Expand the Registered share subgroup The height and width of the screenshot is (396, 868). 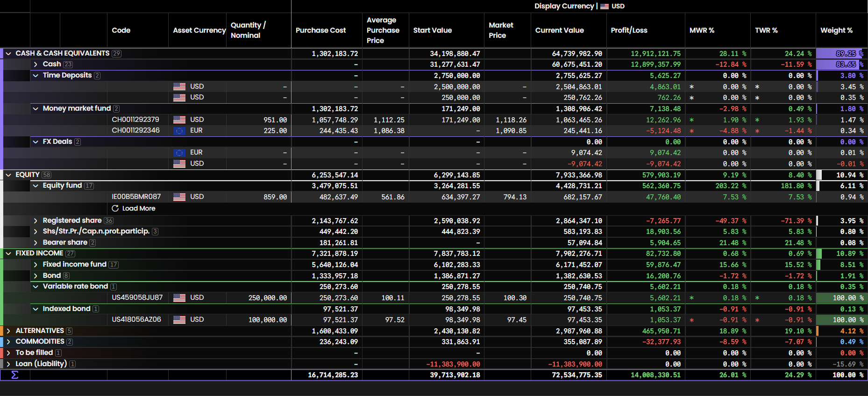click(36, 221)
